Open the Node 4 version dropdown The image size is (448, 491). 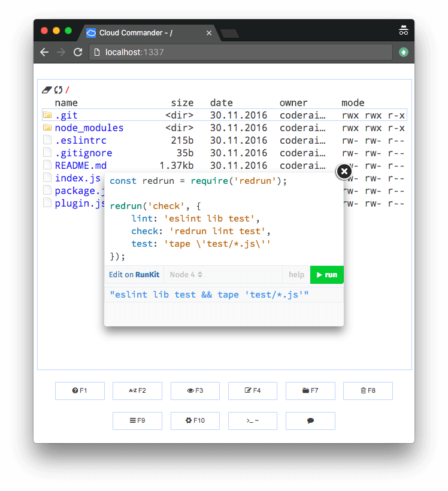click(186, 275)
